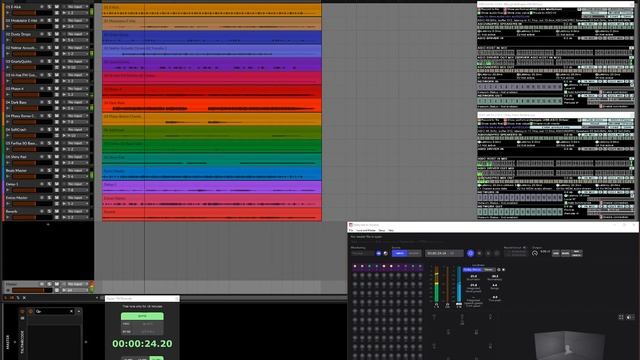Image resolution: width=640 pixels, height=360 pixels.
Task: Solo the Phase-4 track
Action: point(49,89)
